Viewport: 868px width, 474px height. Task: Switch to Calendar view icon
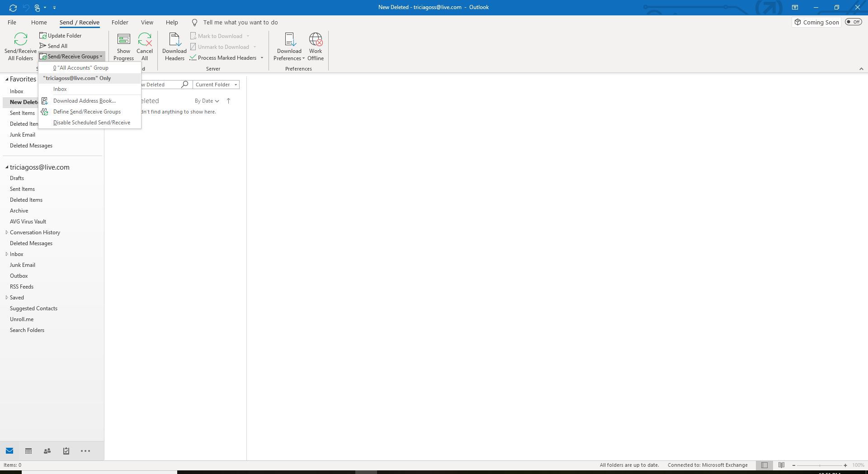click(x=28, y=451)
